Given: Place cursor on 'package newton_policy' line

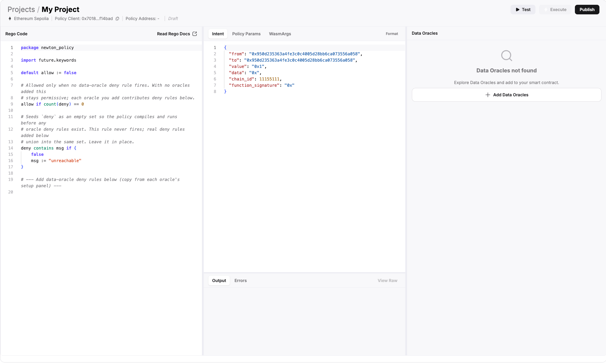Looking at the screenshot, I should tap(47, 48).
